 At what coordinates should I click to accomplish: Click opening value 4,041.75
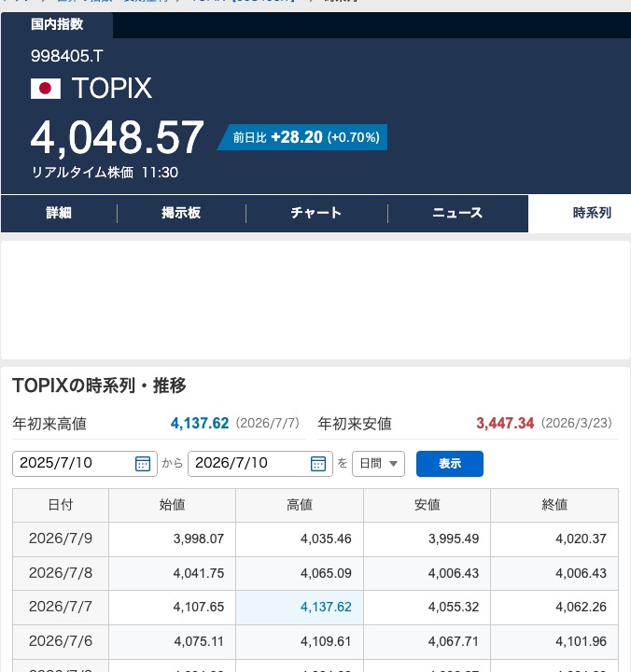[199, 573]
